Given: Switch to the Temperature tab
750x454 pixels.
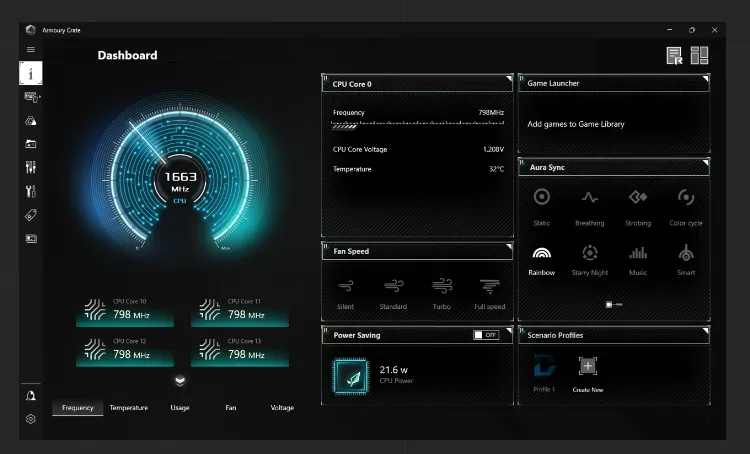Looking at the screenshot, I should coord(129,408).
